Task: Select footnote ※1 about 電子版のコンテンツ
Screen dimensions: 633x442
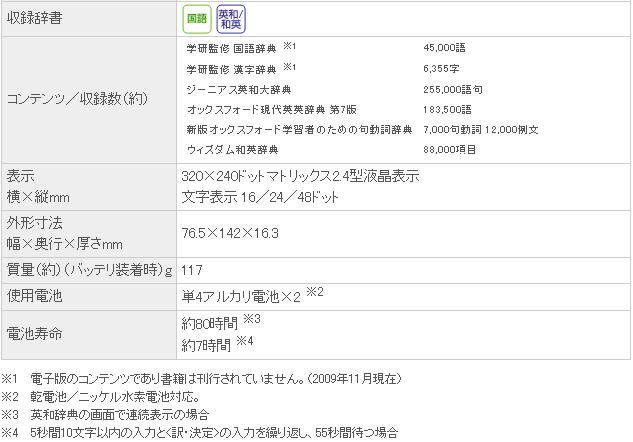Action: 201,379
